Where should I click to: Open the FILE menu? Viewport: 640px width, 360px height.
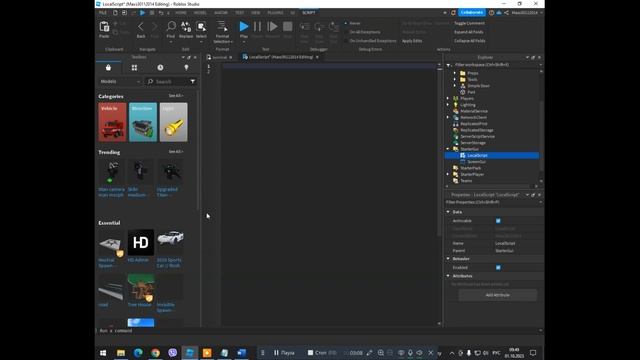point(103,13)
